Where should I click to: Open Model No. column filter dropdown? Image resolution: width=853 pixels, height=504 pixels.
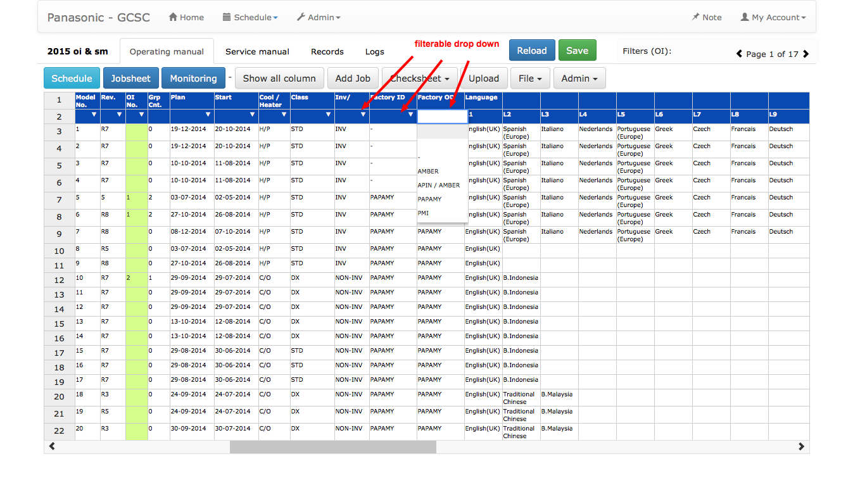tap(94, 115)
